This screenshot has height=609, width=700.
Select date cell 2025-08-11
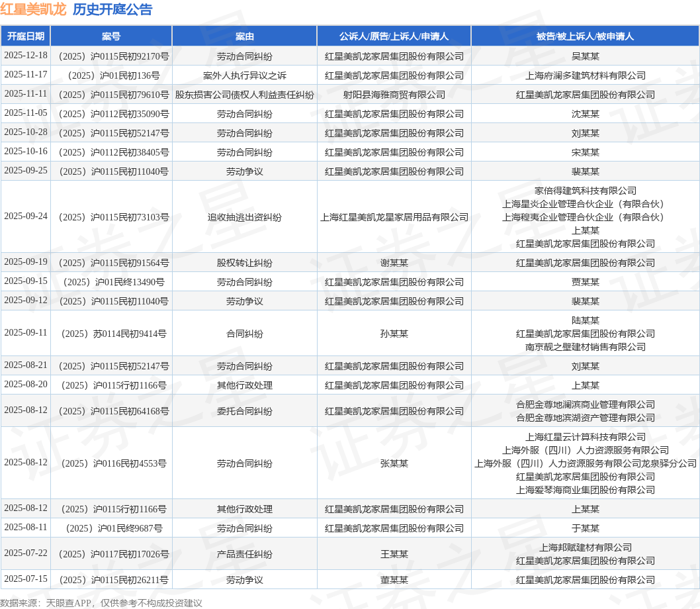25,527
